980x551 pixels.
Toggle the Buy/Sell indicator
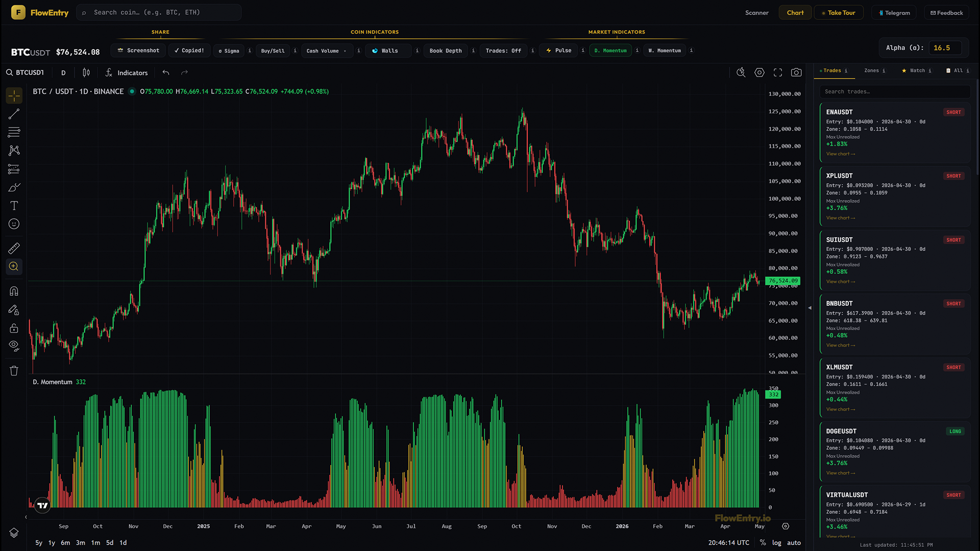[x=273, y=51]
